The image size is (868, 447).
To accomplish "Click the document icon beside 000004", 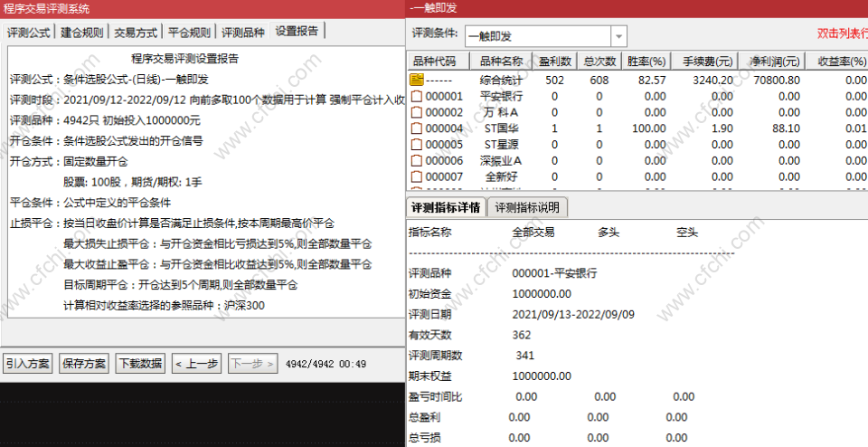I will coord(416,128).
